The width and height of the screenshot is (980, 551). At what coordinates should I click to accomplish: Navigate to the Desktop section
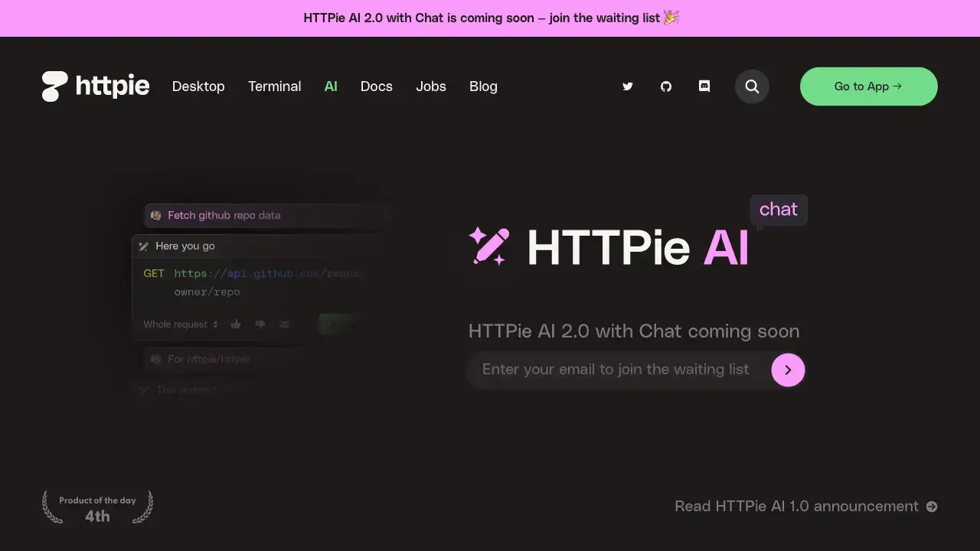198,86
